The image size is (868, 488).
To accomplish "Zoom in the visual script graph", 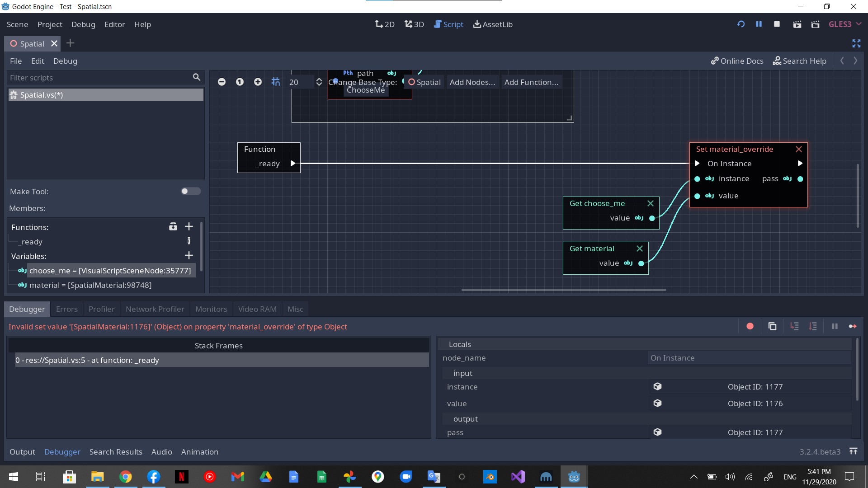I will (258, 82).
